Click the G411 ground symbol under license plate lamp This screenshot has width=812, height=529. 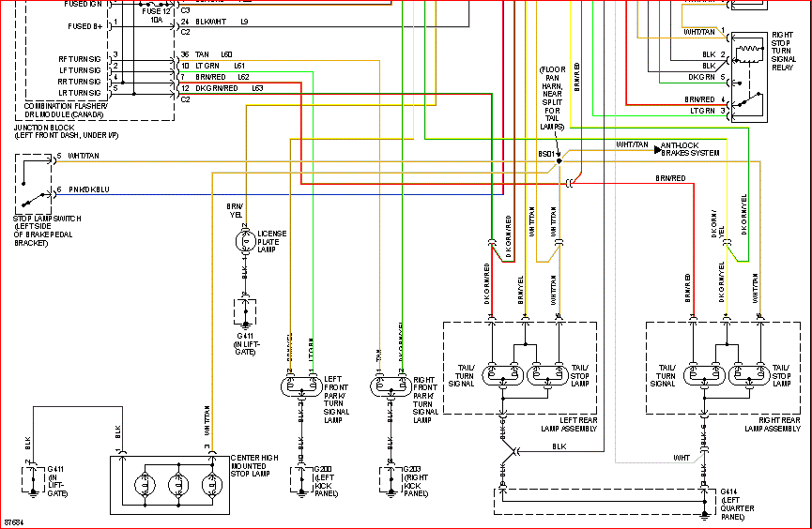tap(245, 325)
